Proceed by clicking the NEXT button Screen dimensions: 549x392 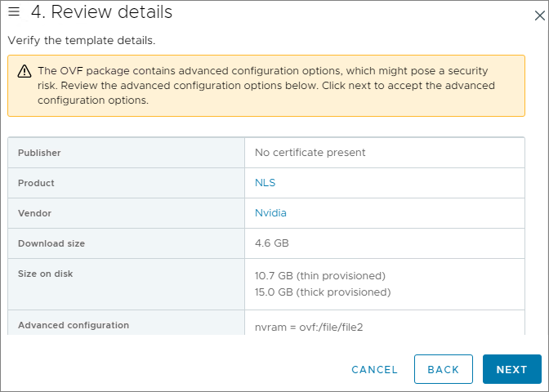coord(511,369)
